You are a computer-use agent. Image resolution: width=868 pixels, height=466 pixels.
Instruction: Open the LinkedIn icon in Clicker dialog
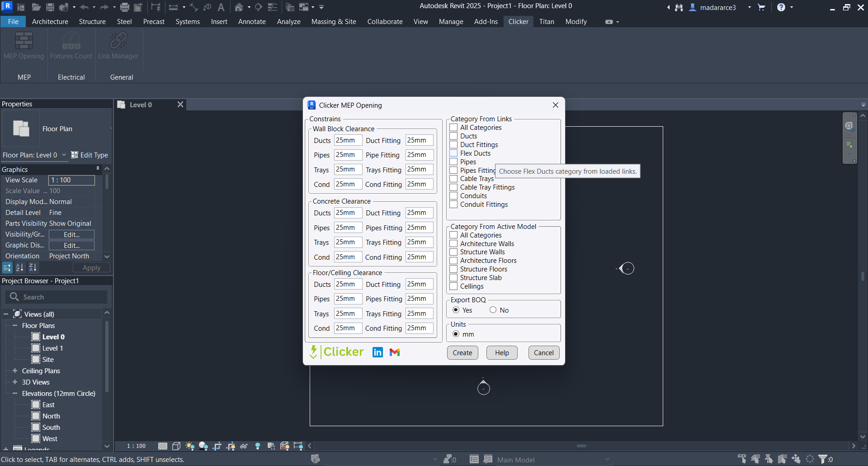[377, 352]
